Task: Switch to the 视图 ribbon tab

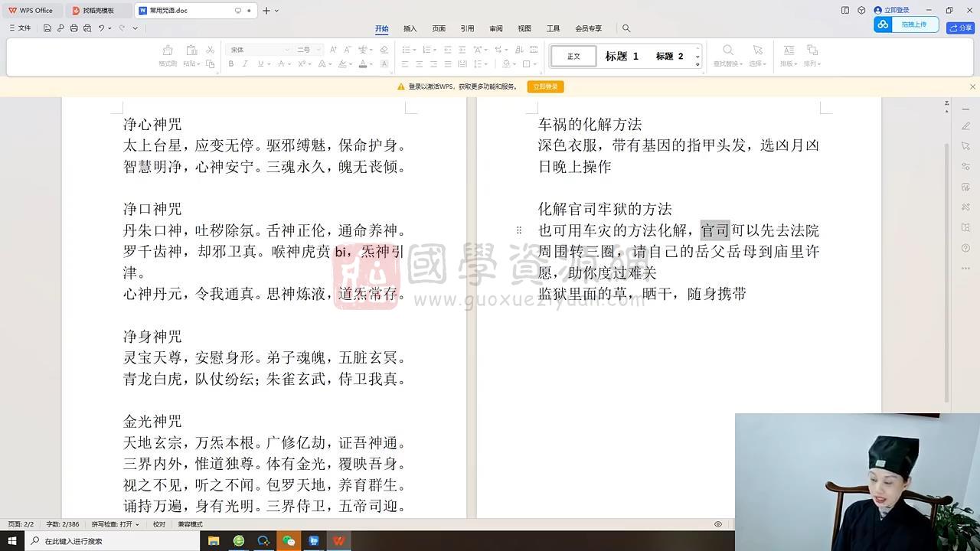Action: (x=524, y=28)
